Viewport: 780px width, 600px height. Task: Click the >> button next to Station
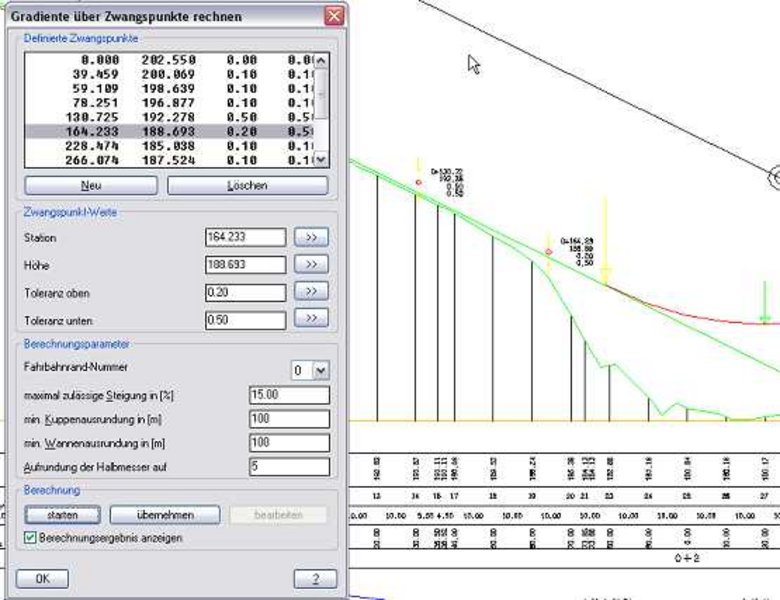pyautogui.click(x=311, y=238)
